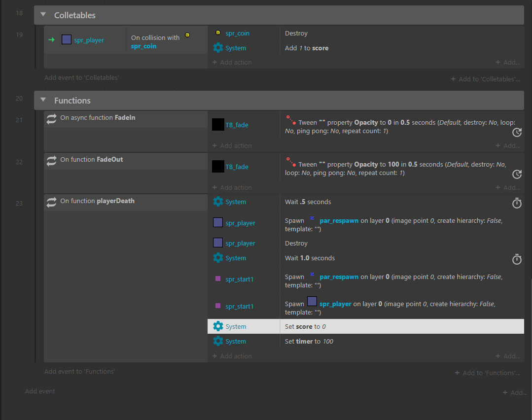Click System gear icon for Wait 1.0 seconds
The image size is (532, 420).
pyautogui.click(x=218, y=258)
